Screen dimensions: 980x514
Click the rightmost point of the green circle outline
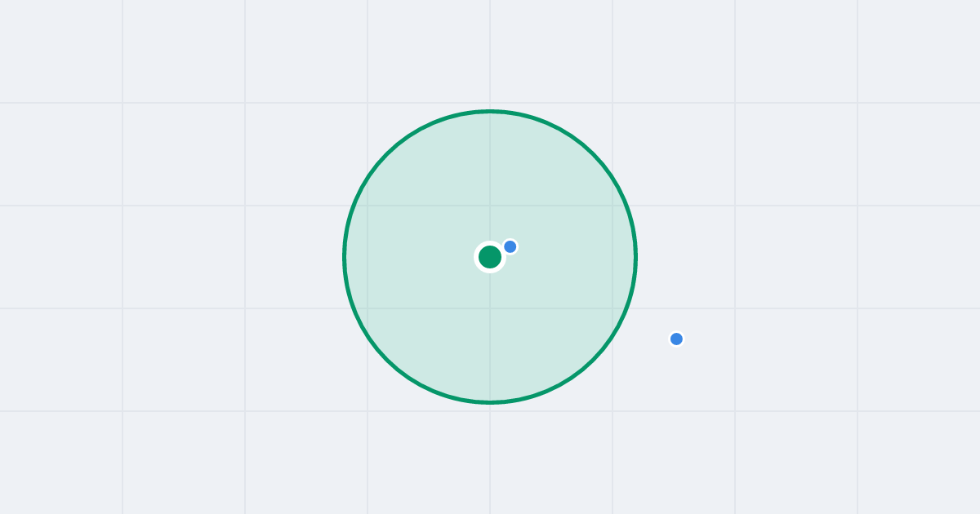point(636,257)
